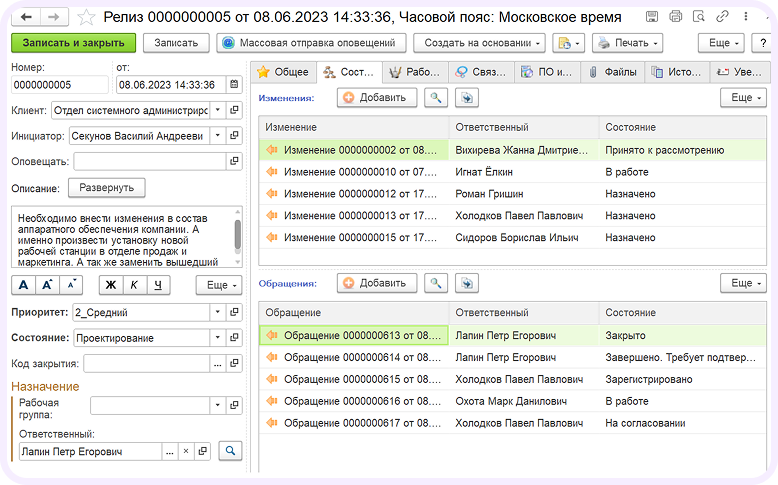Open the Еще menu in Обращения section
Screen dimensions: 778x485
tap(743, 283)
